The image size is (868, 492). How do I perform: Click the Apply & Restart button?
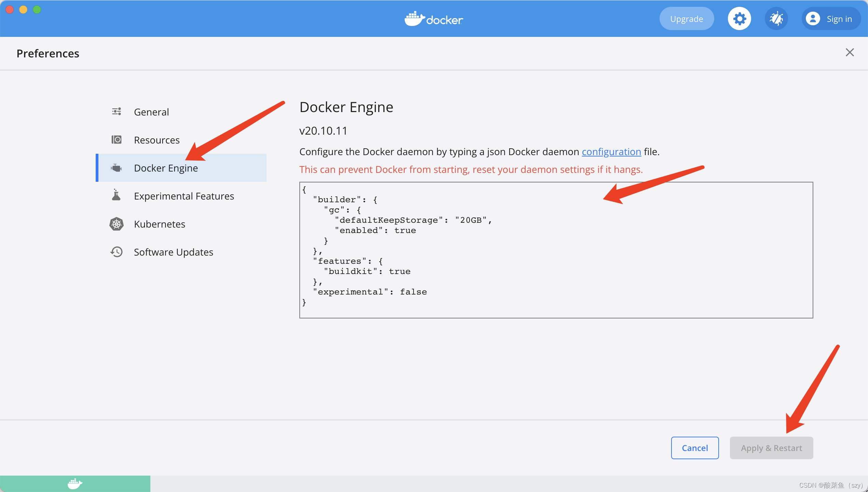click(x=771, y=448)
